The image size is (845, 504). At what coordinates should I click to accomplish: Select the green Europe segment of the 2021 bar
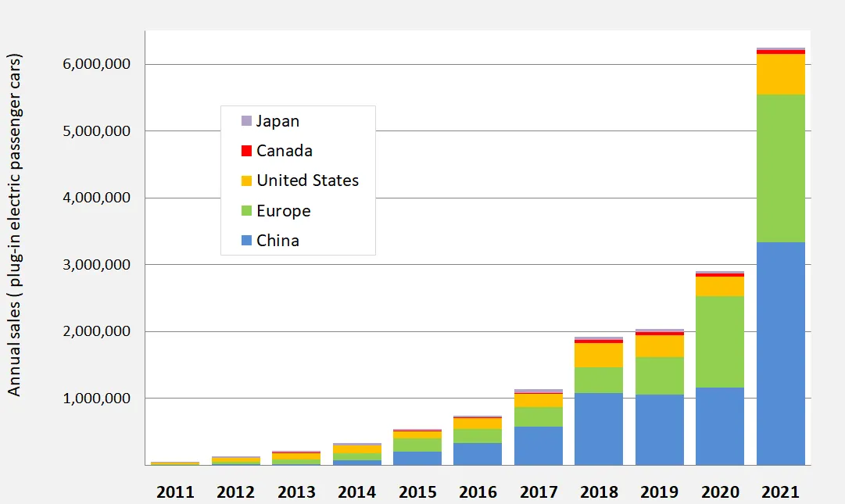pos(781,169)
